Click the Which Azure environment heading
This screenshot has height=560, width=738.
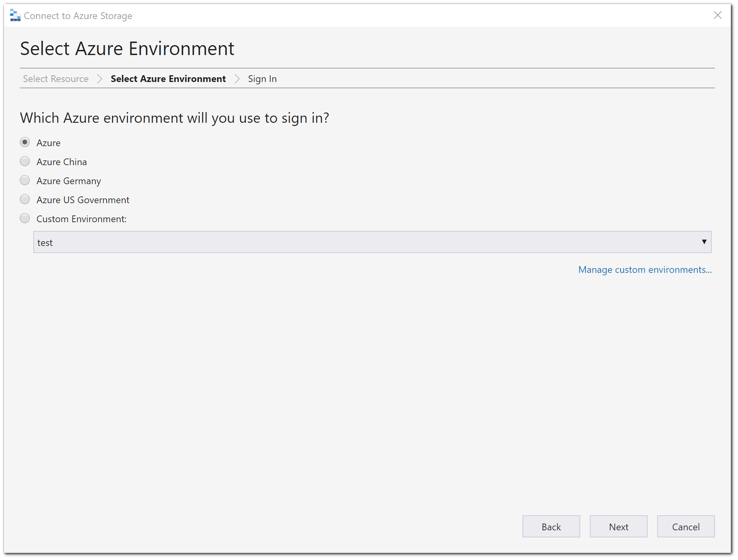point(174,118)
